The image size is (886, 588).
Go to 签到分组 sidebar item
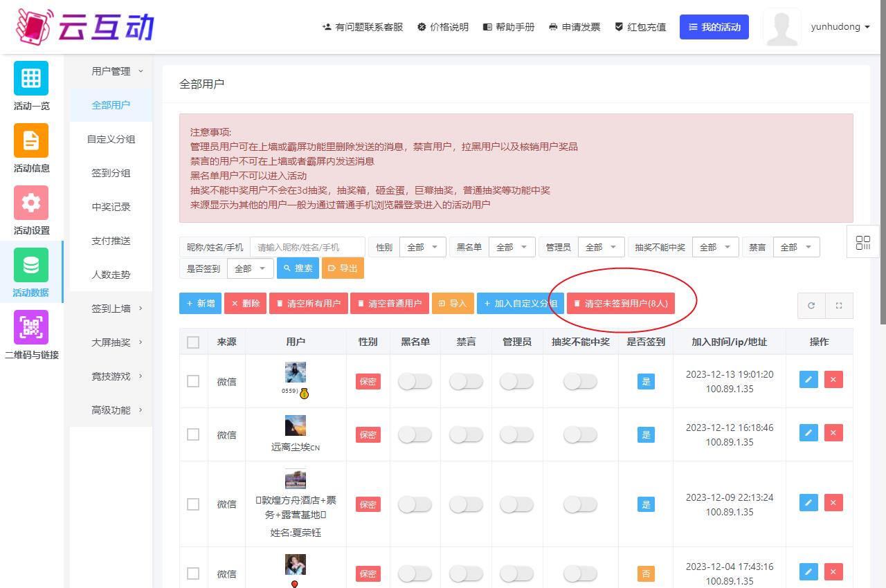[x=111, y=173]
